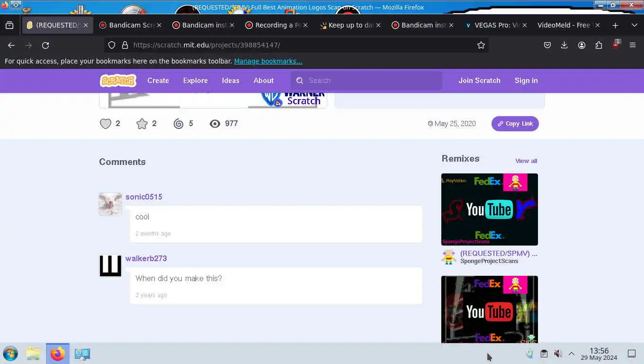The width and height of the screenshot is (644, 364).
Task: Click the muted volume tray icon
Action: (x=558, y=354)
